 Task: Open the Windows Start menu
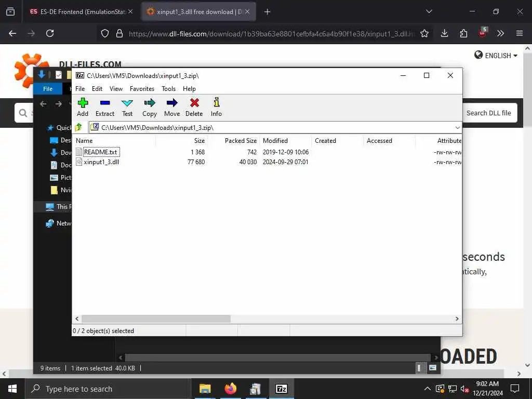coord(12,389)
